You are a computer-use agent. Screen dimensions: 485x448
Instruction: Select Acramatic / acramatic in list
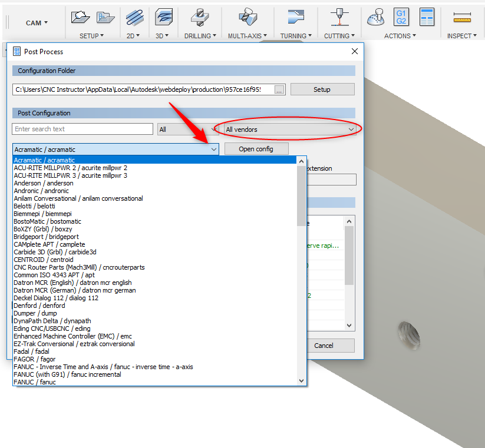(x=154, y=160)
